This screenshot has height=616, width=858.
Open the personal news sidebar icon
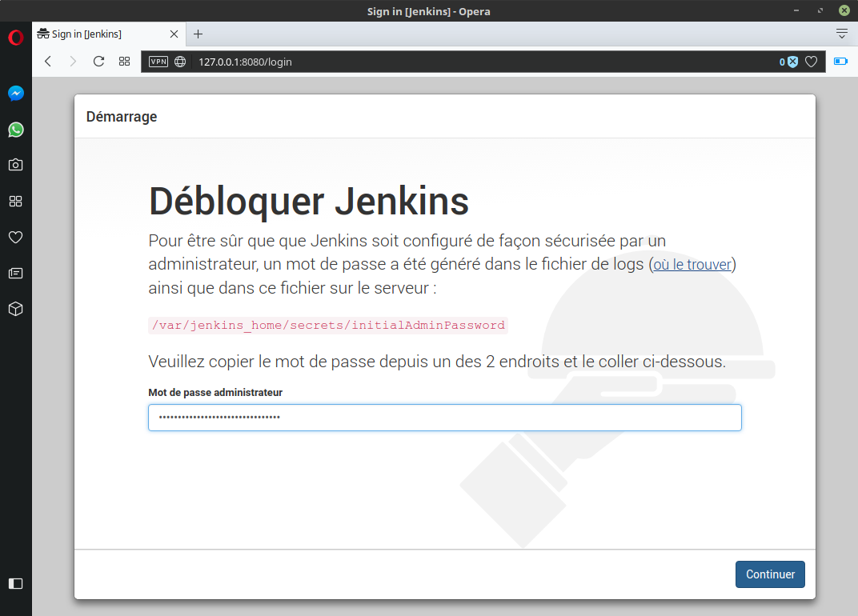15,273
